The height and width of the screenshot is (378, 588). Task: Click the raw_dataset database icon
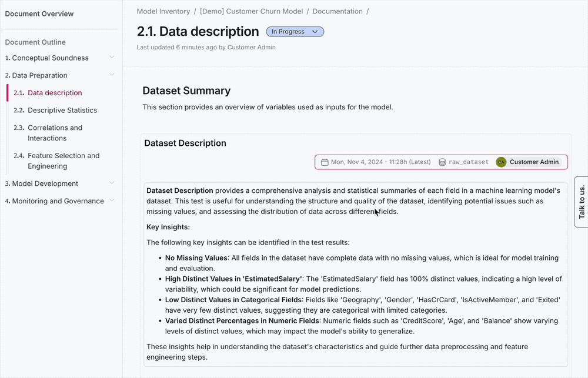[442, 162]
